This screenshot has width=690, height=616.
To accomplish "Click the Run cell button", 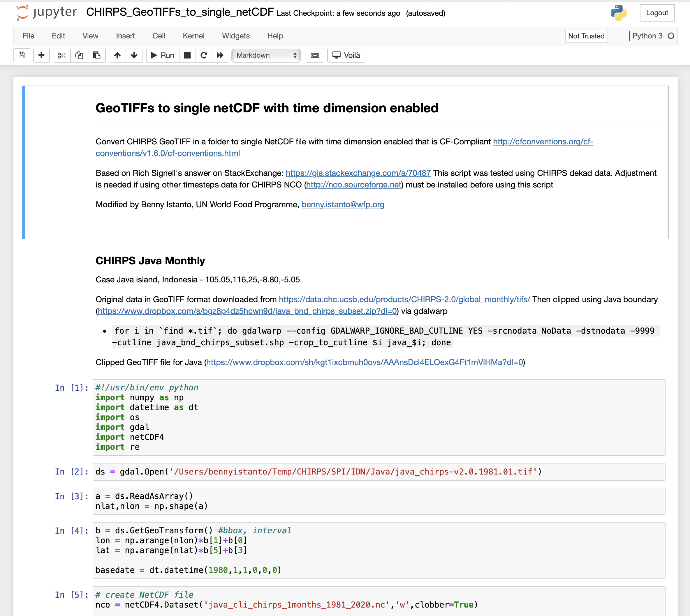I will tap(162, 55).
